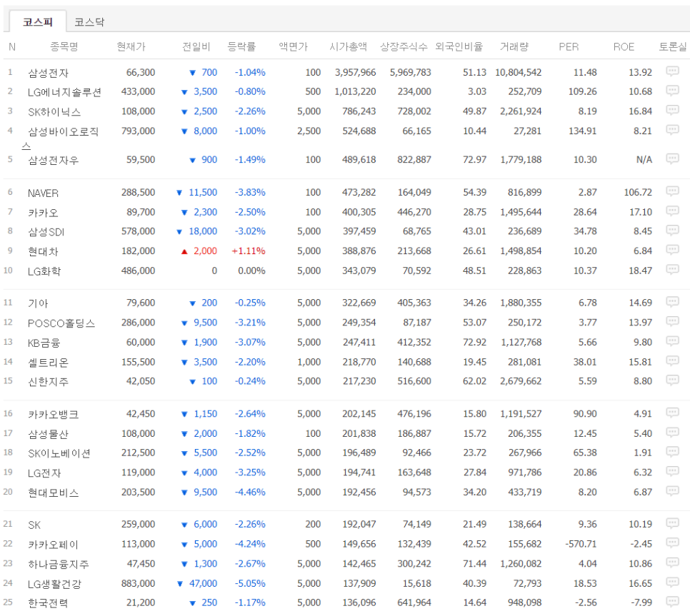Open discussion board icon for 하나금융지주
Image resolution: width=690 pixels, height=616 pixels.
click(672, 562)
